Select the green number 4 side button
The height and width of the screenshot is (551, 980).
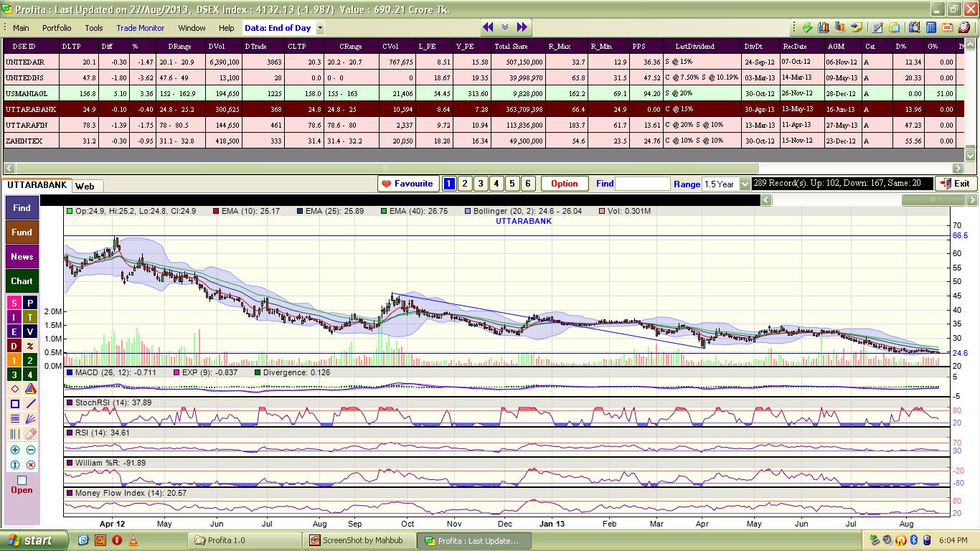click(30, 375)
